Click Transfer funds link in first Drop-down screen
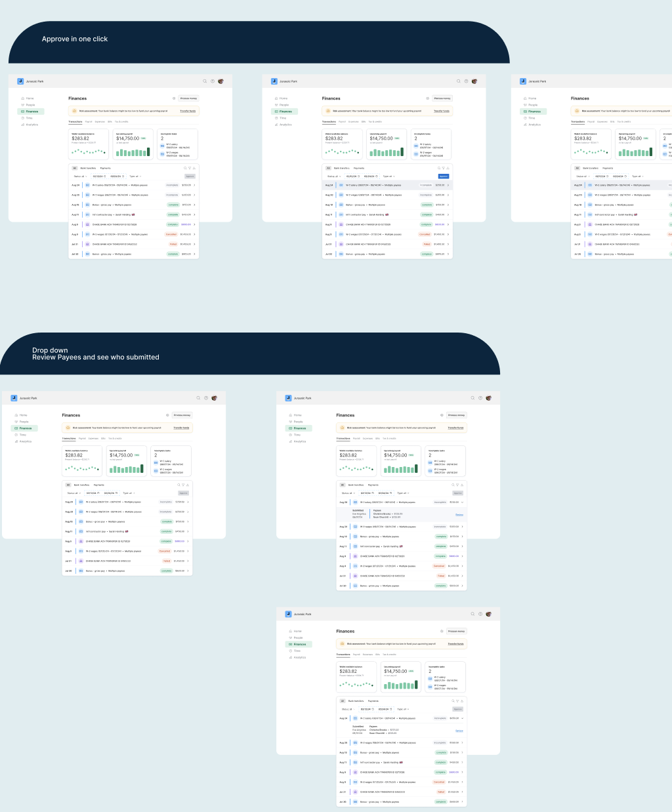The image size is (672, 812). click(181, 428)
